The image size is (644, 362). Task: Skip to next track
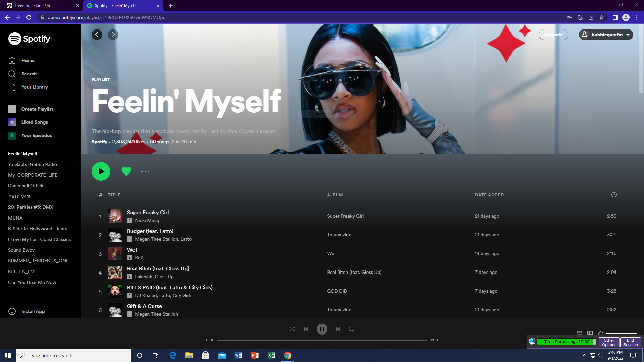(338, 329)
